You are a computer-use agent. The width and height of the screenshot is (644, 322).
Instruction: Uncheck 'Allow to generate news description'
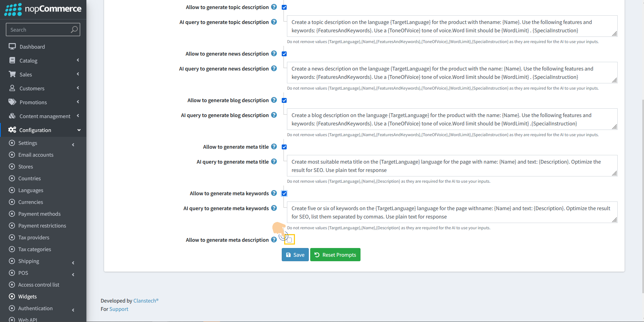284,53
